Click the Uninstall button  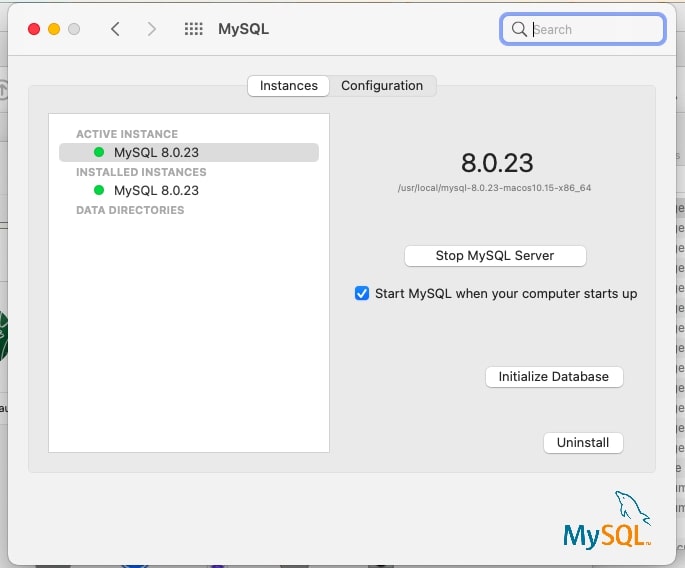coord(583,443)
